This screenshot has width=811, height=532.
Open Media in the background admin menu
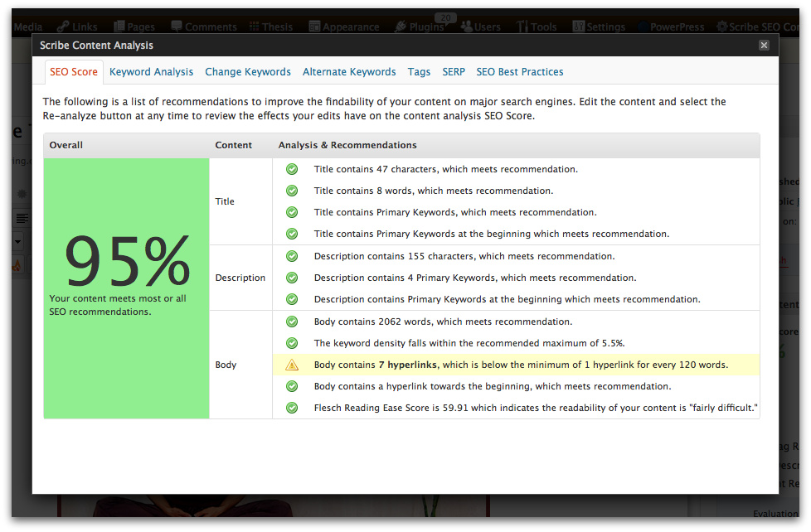28,27
